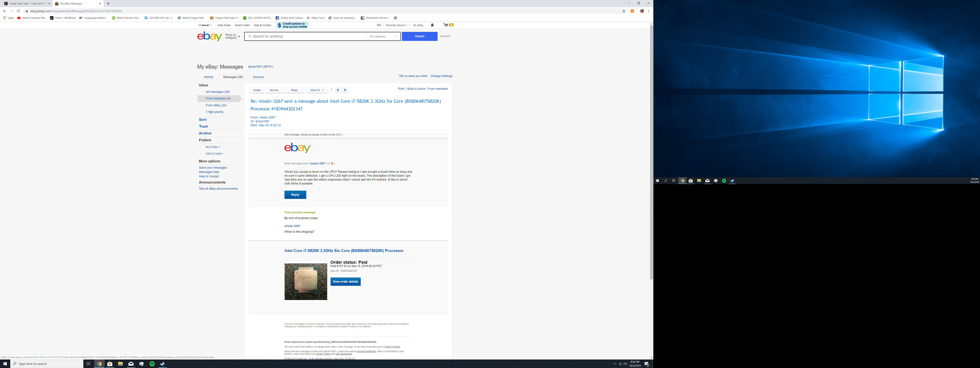
Task: Open Insane Compact NA... YouTube bookmark
Action: click(x=32, y=18)
